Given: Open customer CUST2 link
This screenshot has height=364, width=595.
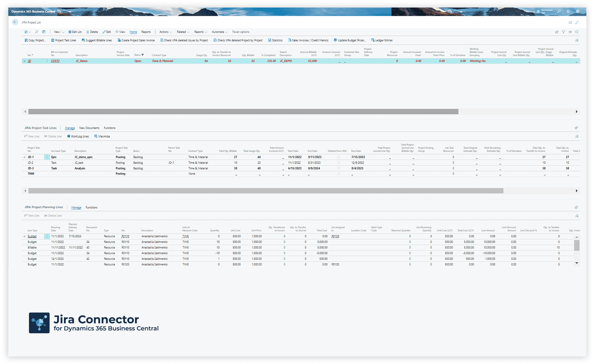Looking at the screenshot, I should coord(55,61).
